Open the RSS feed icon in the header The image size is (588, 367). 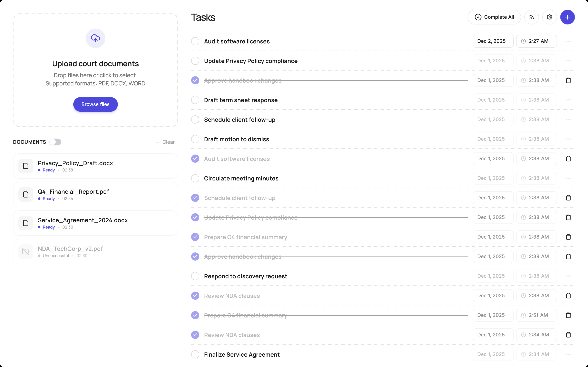click(x=532, y=17)
